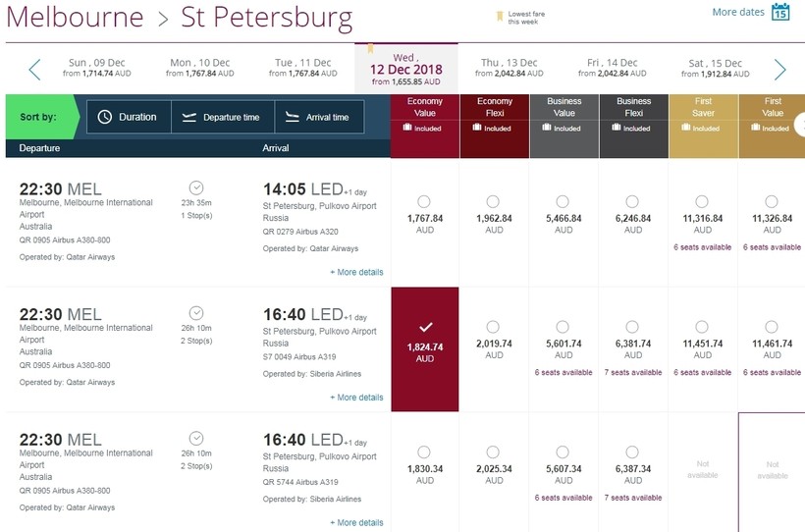The image size is (805, 532).
Task: Select the First Saver column header
Action: (x=702, y=114)
